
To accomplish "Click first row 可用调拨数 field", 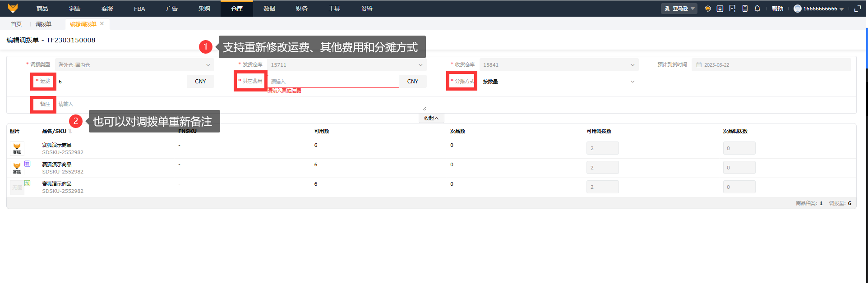I will pos(602,148).
